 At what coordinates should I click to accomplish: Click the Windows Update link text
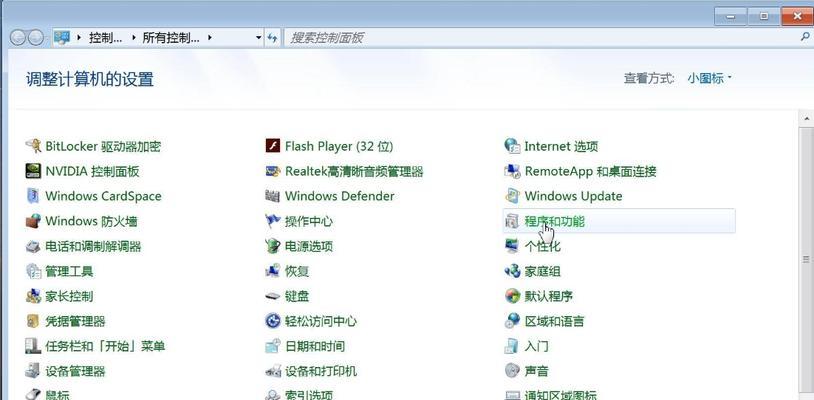point(574,196)
